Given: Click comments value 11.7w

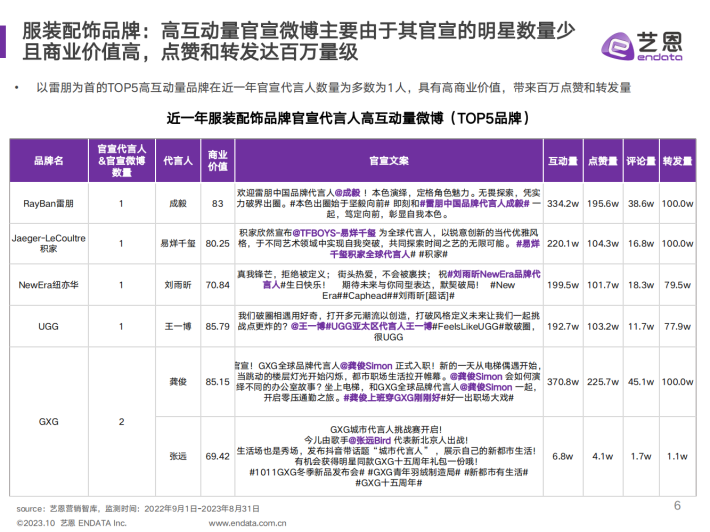Looking at the screenshot, I should [641, 326].
